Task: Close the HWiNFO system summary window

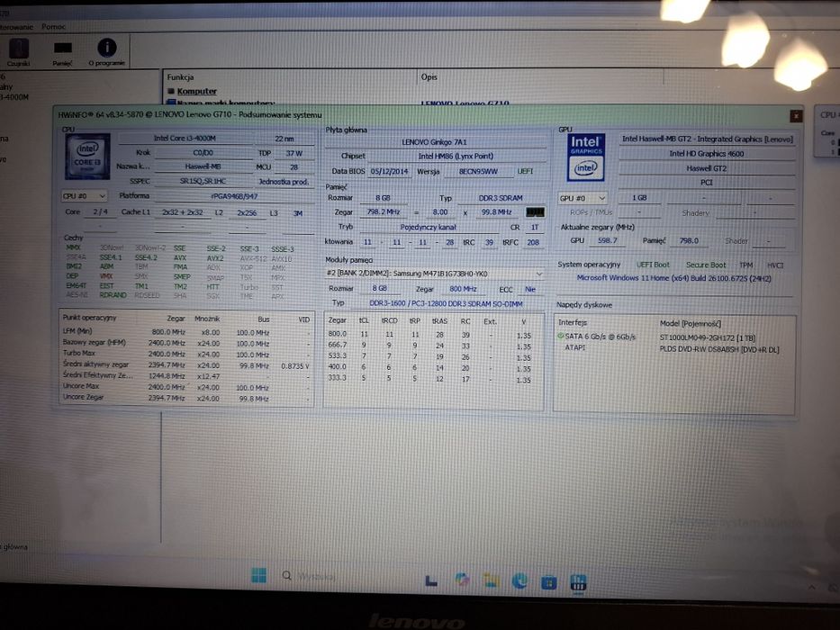Action: [796, 116]
